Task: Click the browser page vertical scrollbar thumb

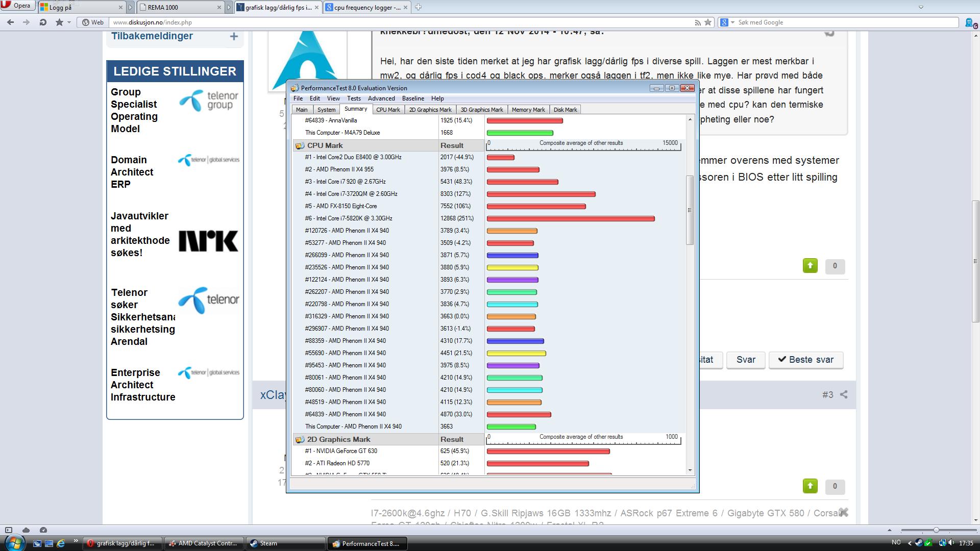Action: coord(975,261)
